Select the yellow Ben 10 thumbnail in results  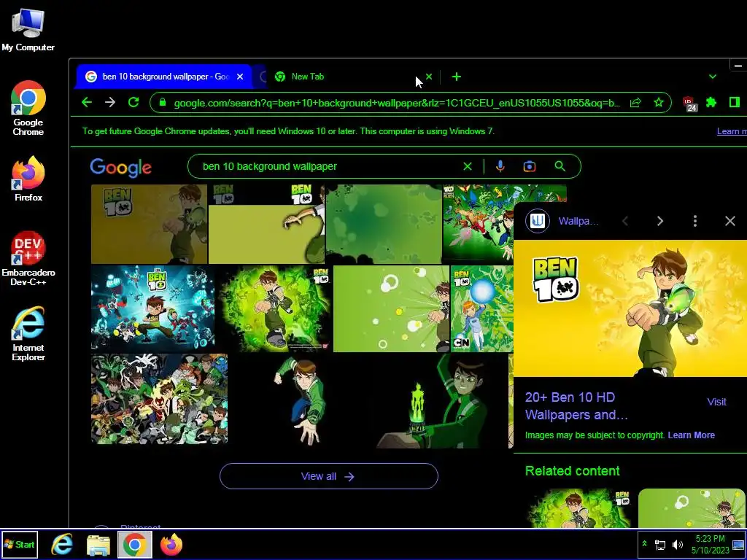(149, 224)
